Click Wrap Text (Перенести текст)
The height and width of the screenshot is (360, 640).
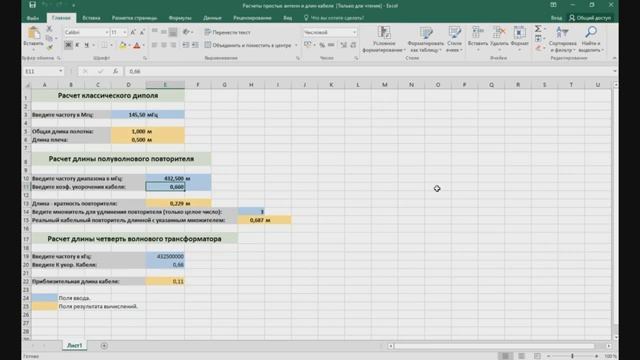(x=227, y=32)
